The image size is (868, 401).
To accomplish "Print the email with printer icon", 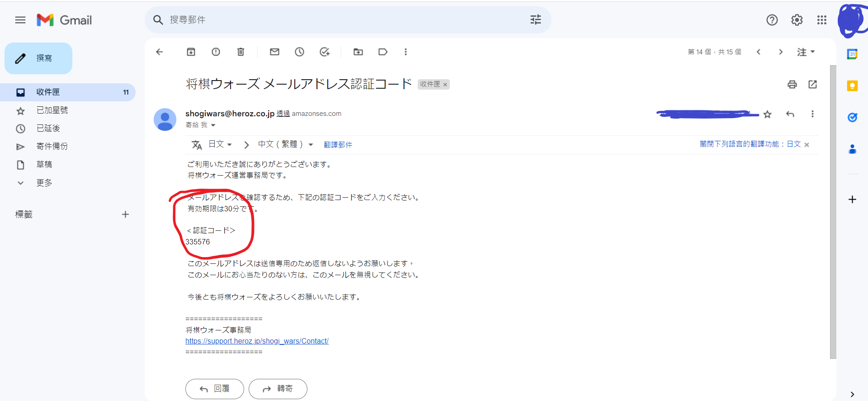I will click(792, 85).
